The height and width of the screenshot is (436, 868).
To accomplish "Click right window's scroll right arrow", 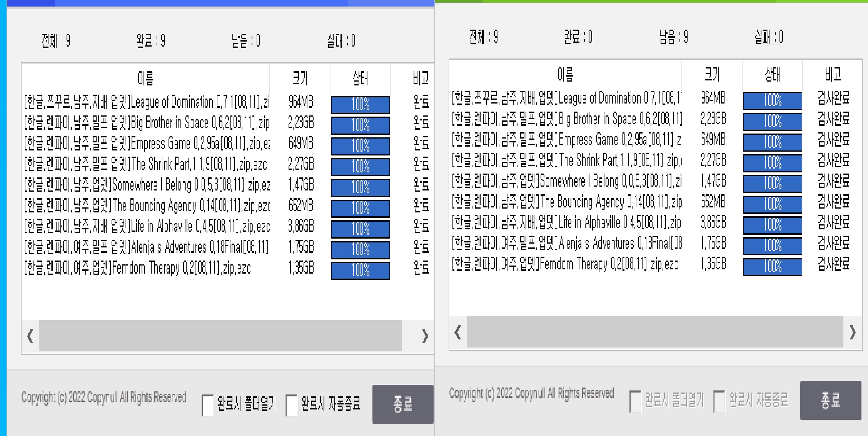I will 853,332.
